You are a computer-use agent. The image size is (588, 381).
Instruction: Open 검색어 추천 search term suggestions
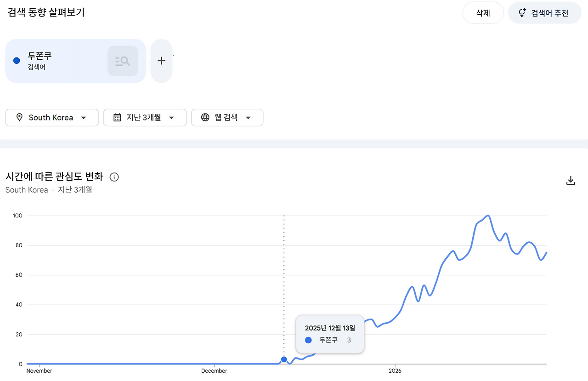tap(544, 13)
